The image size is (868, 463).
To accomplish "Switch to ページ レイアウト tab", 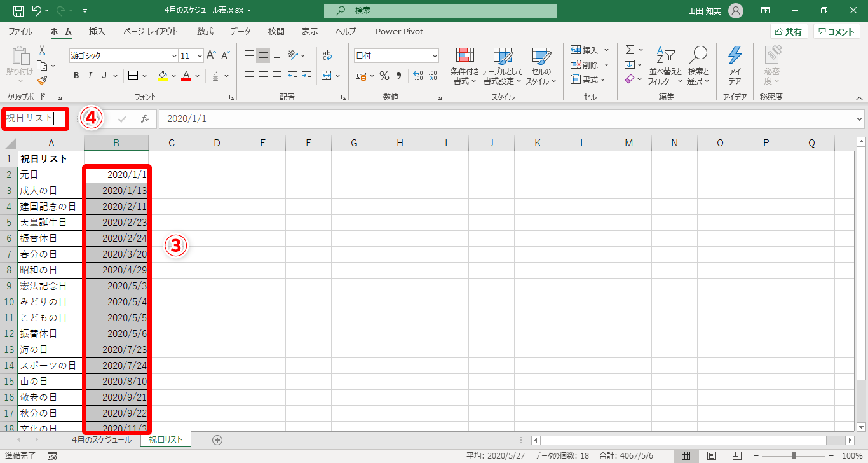I will pyautogui.click(x=151, y=31).
